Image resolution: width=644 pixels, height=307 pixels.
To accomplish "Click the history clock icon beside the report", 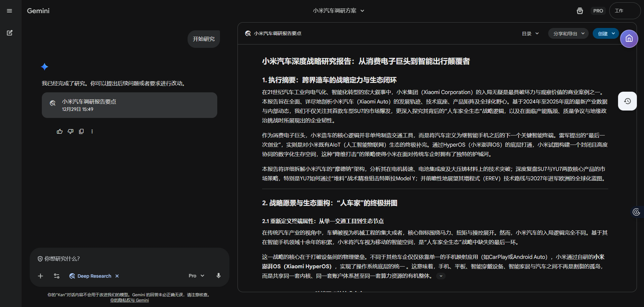I will (627, 101).
